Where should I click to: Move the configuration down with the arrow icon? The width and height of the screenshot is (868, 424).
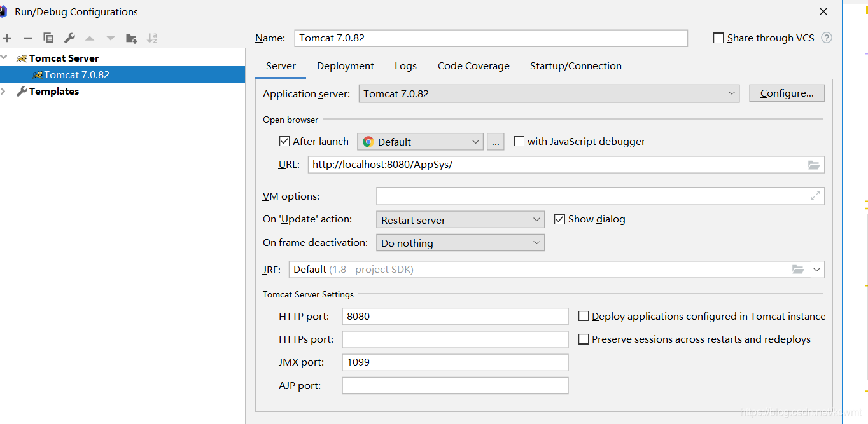(111, 38)
